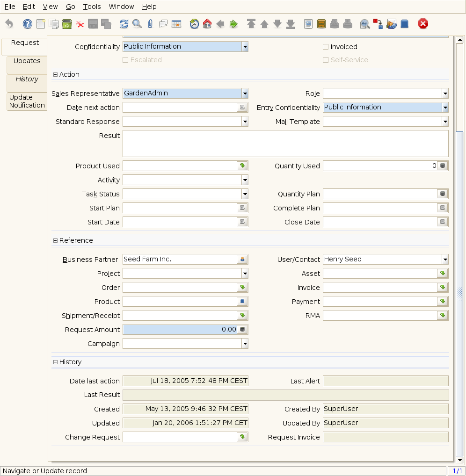Screen dimensions: 466x476
Task: Open record lookup with magnifier icon
Action: click(x=137, y=24)
